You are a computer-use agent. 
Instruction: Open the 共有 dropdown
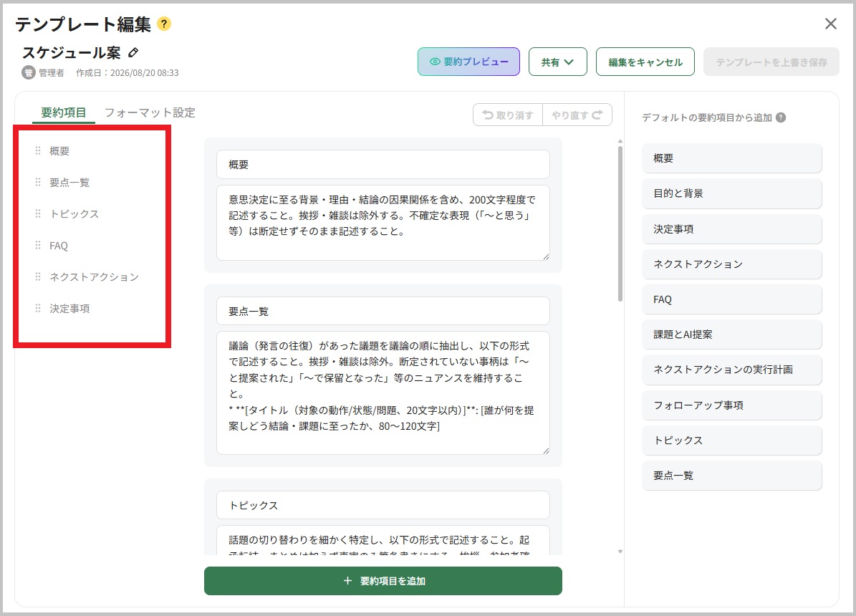pyautogui.click(x=557, y=62)
